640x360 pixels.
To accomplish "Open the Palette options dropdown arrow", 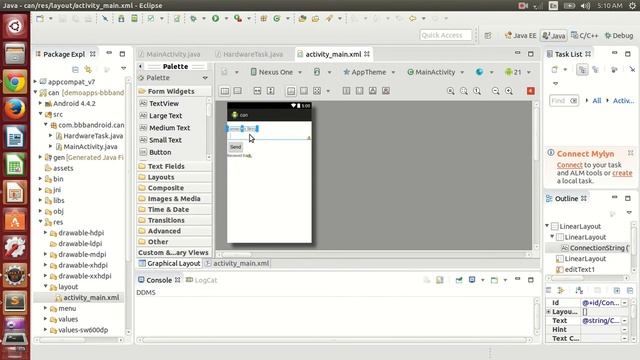I will tap(205, 78).
